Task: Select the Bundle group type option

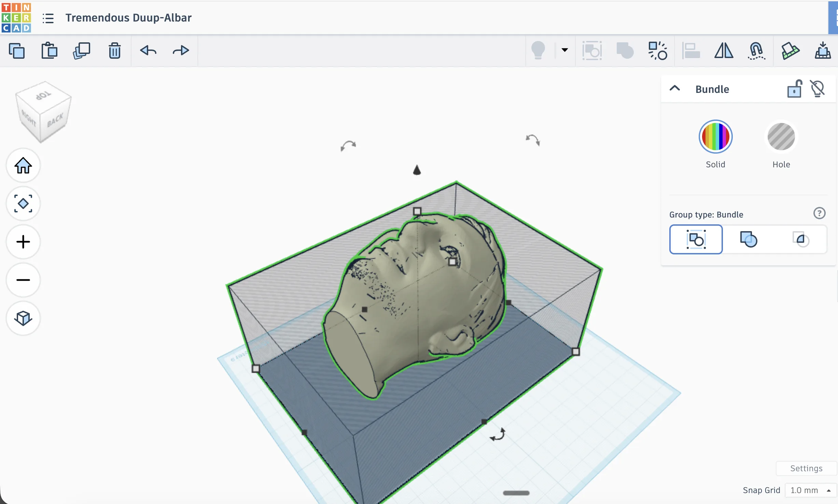Action: coord(696,239)
